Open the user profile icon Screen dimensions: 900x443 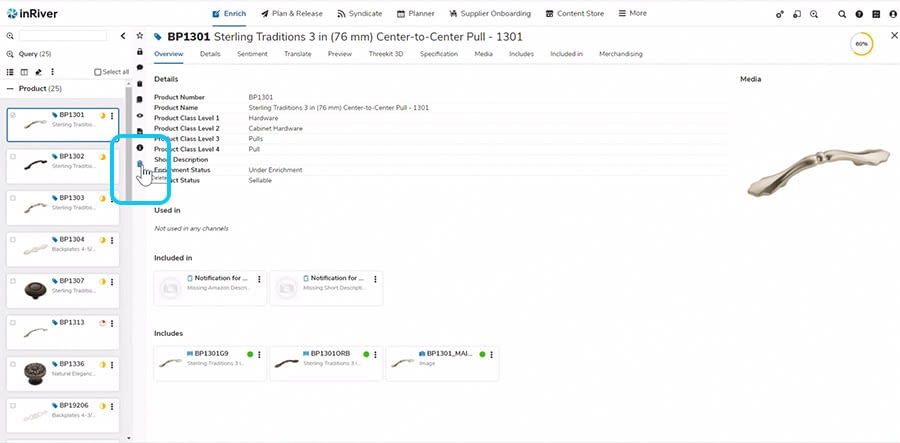pos(893,14)
